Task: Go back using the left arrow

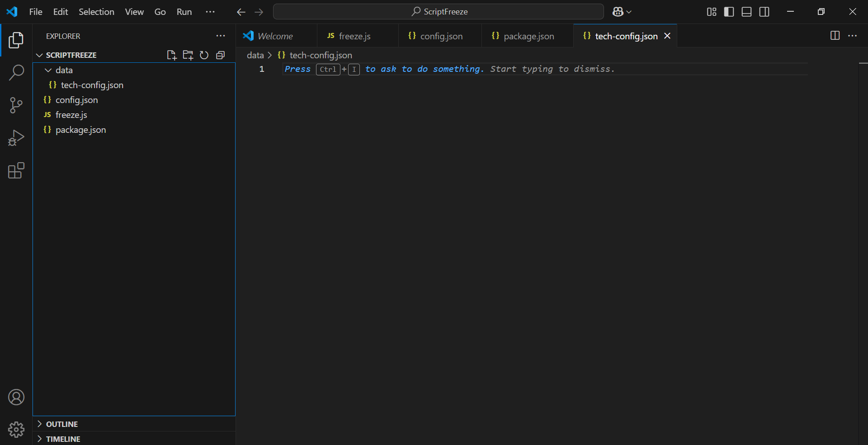Action: coord(241,12)
